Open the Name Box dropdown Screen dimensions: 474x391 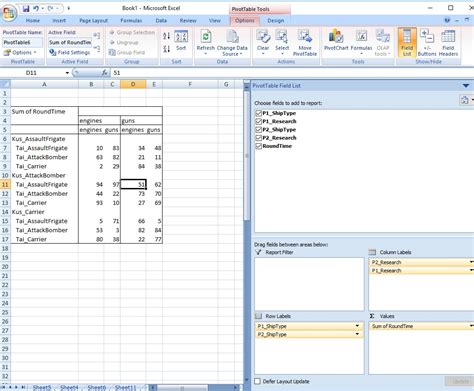(x=67, y=73)
